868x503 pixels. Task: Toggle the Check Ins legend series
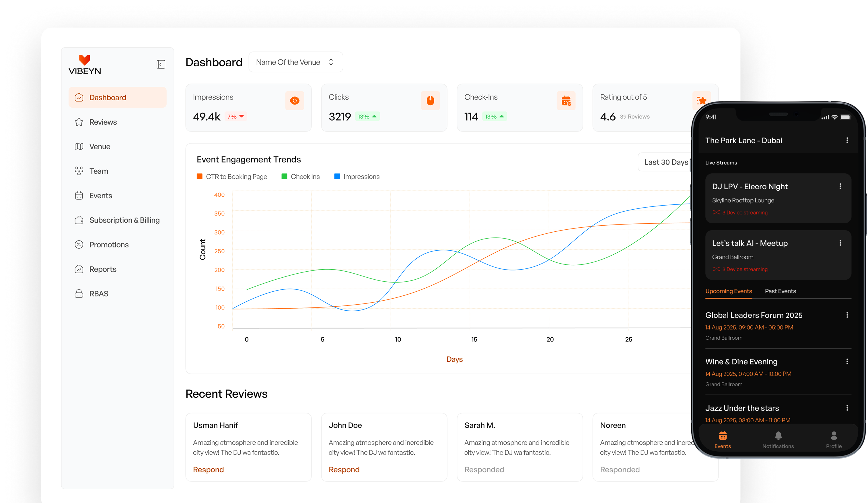[301, 177]
